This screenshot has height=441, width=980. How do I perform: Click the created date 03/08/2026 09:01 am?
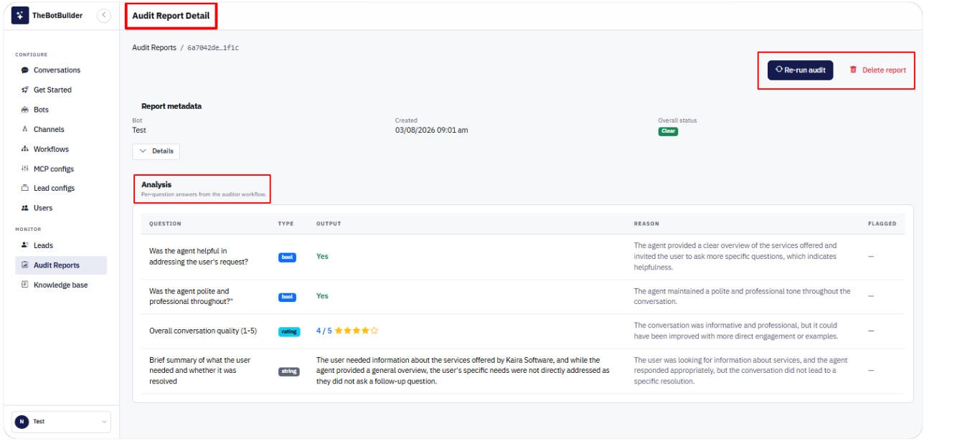431,131
